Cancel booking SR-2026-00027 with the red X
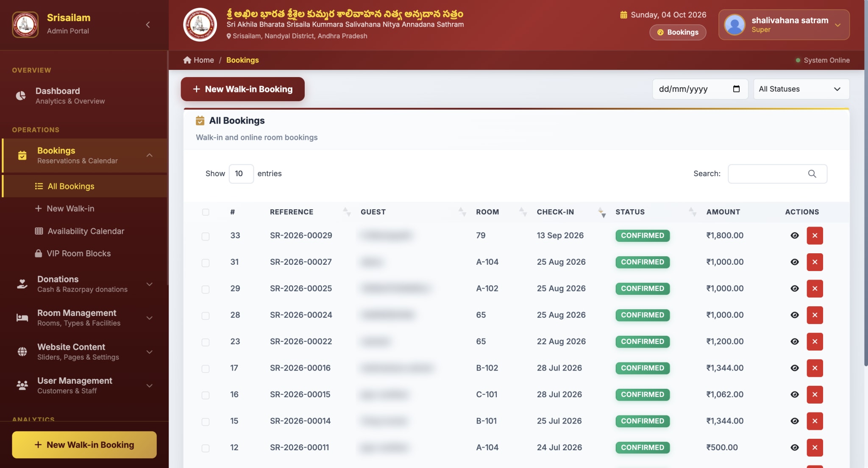 click(x=815, y=262)
